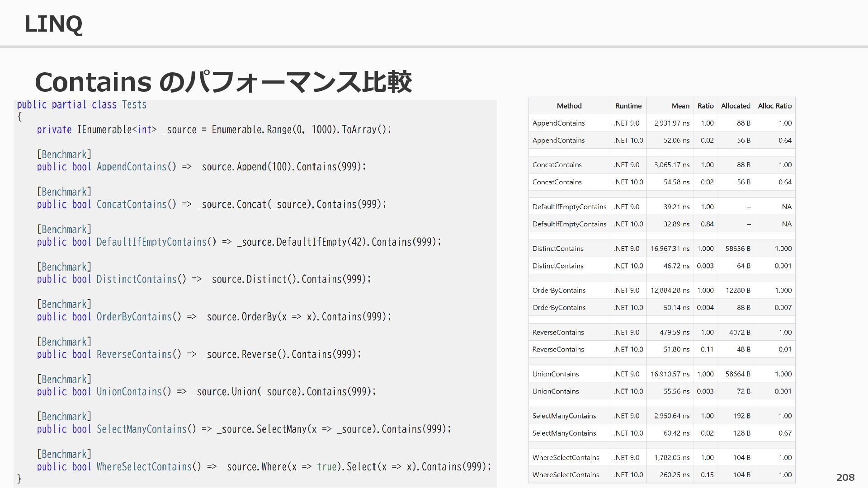Click the Alloc Ratio column header
This screenshot has height=488, width=868.
[774, 106]
